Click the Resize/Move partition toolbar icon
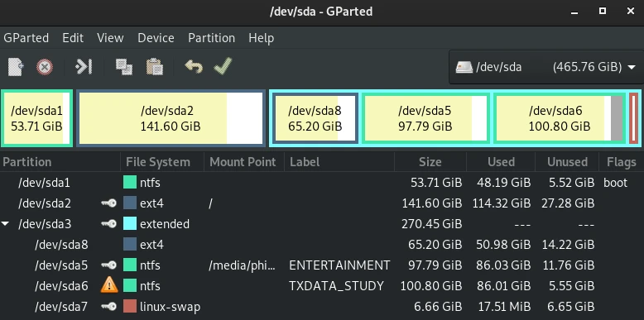 coord(84,66)
